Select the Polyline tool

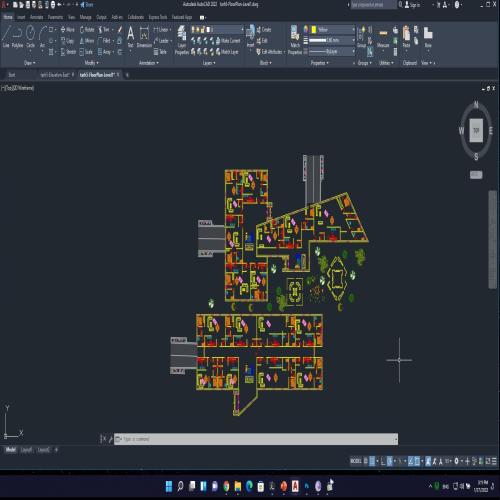click(x=17, y=36)
